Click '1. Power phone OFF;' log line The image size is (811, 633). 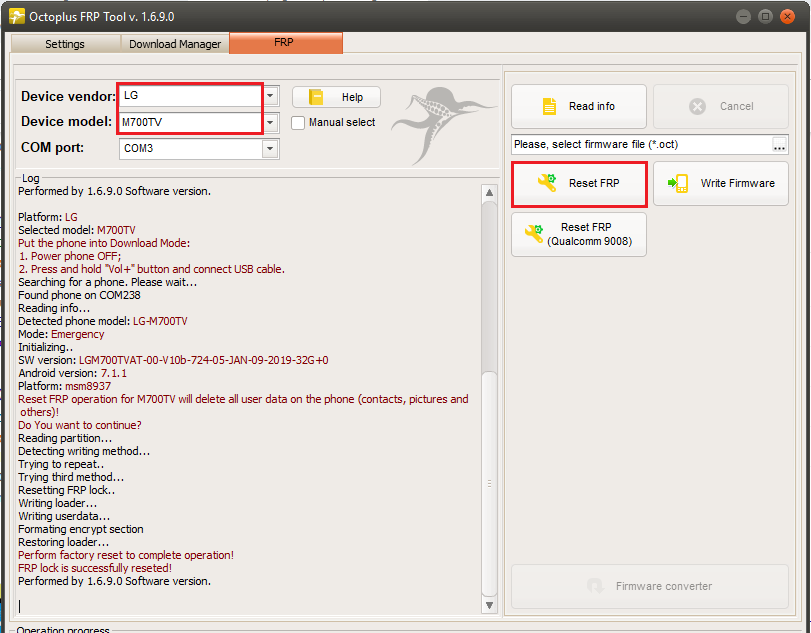(x=70, y=256)
